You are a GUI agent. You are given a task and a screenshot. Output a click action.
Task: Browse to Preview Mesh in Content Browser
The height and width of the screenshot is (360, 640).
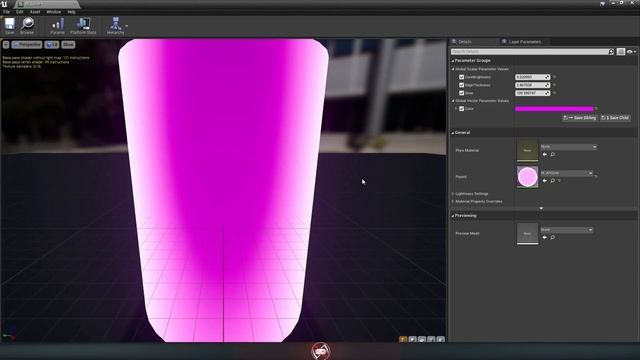point(553,237)
